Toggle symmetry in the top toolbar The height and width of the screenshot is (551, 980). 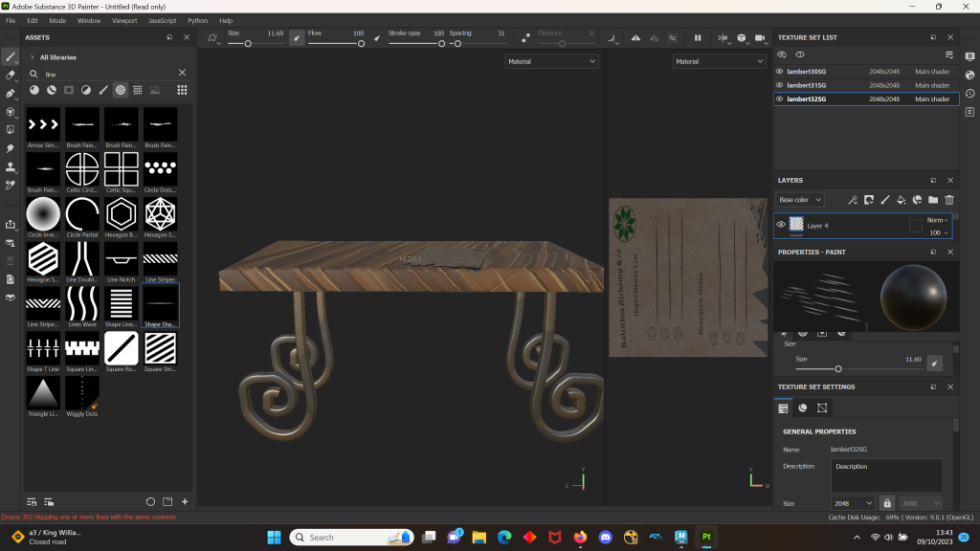pyautogui.click(x=635, y=37)
